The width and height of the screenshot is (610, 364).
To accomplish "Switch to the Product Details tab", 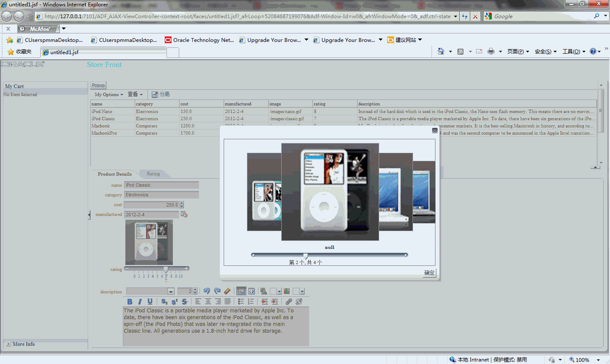I will click(115, 174).
